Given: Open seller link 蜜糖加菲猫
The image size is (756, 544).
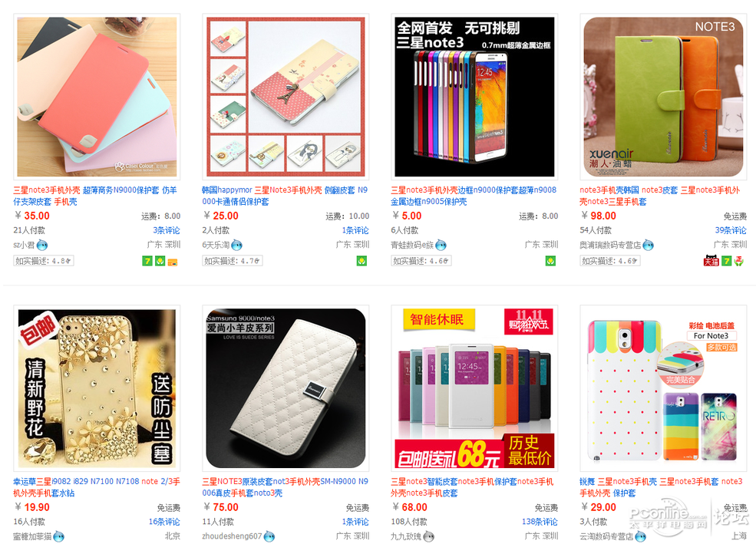Looking at the screenshot, I should [32, 536].
